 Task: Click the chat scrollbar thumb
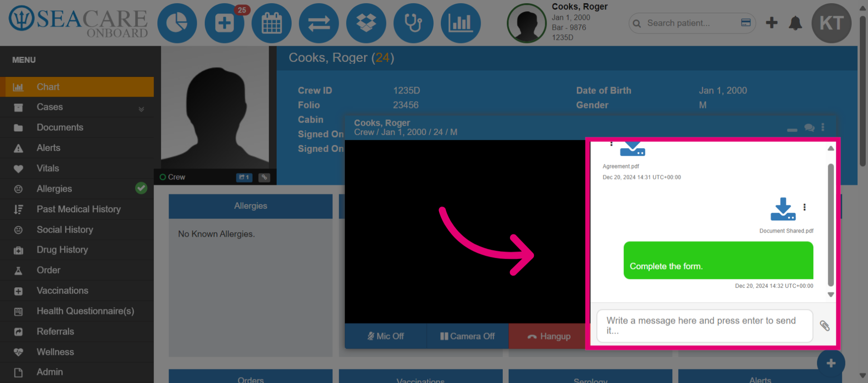coord(830,225)
